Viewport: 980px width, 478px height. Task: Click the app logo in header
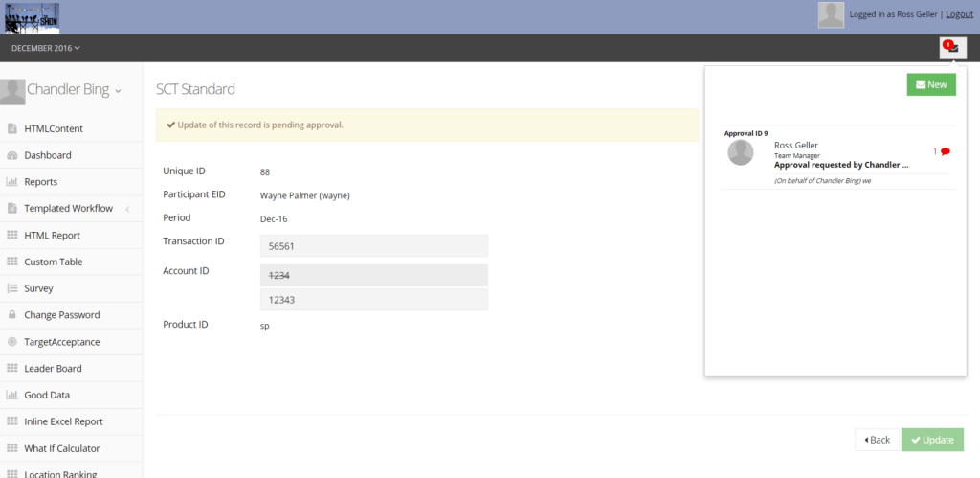[32, 18]
